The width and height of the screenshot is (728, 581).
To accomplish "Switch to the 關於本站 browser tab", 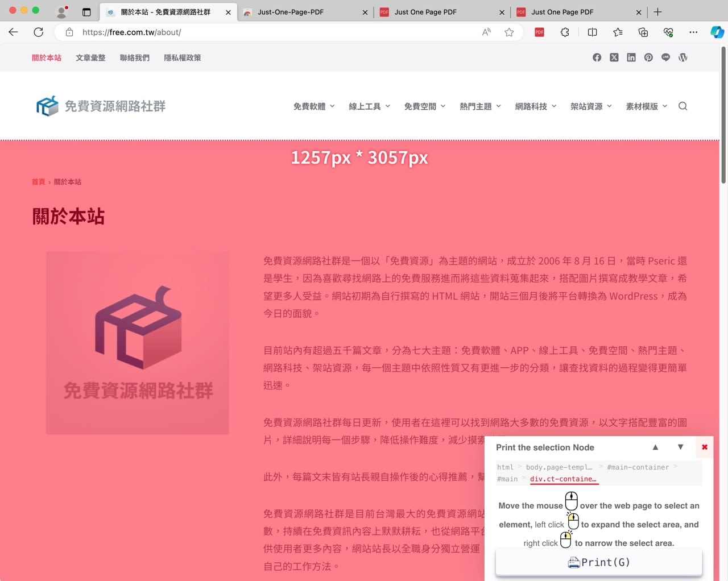I will [165, 12].
